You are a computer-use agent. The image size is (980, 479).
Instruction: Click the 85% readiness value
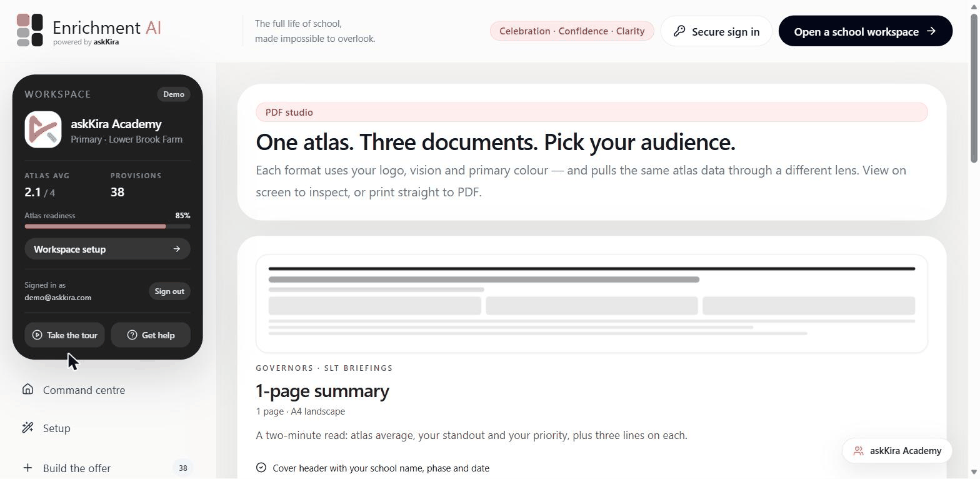tap(182, 216)
